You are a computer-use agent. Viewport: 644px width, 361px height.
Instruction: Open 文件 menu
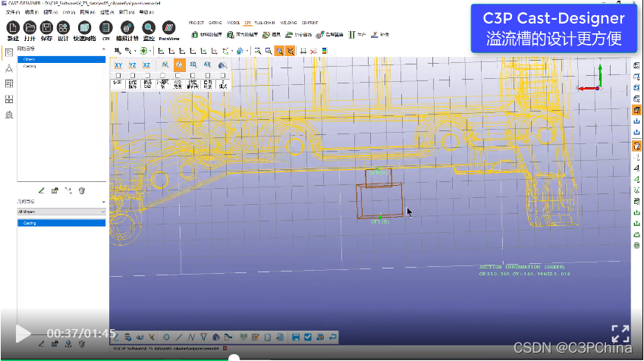tap(13, 12)
